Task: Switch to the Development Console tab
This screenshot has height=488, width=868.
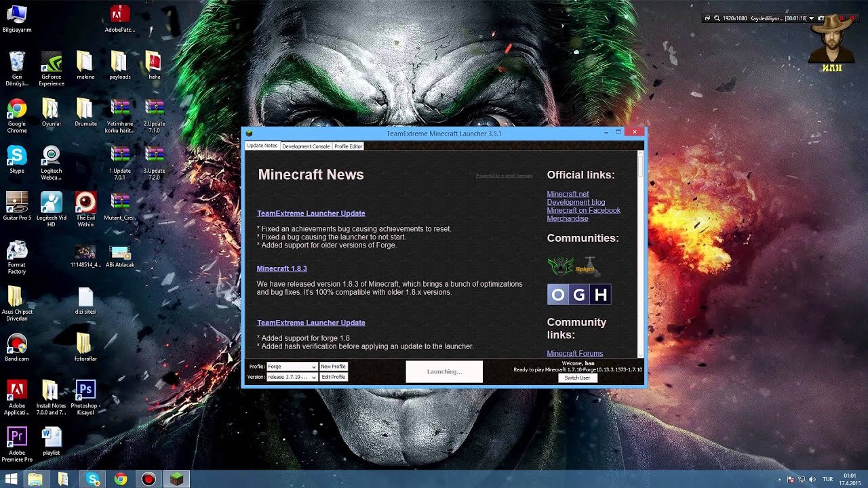Action: [306, 146]
